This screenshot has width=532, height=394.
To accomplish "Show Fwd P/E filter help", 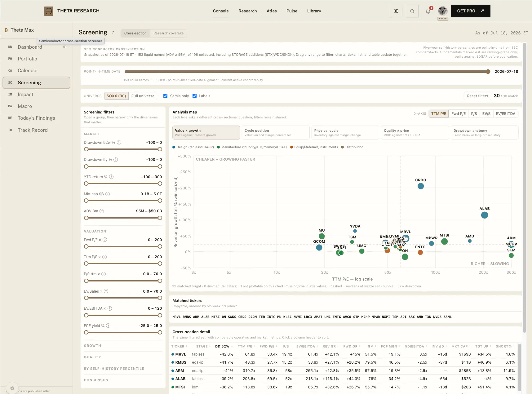I will pos(105,240).
